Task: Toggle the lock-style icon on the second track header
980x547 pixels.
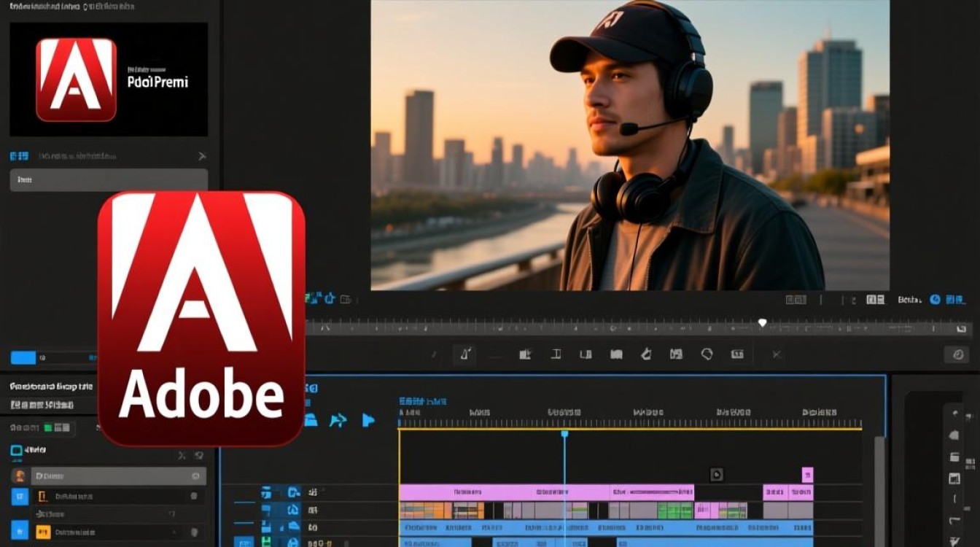Action: 293,510
